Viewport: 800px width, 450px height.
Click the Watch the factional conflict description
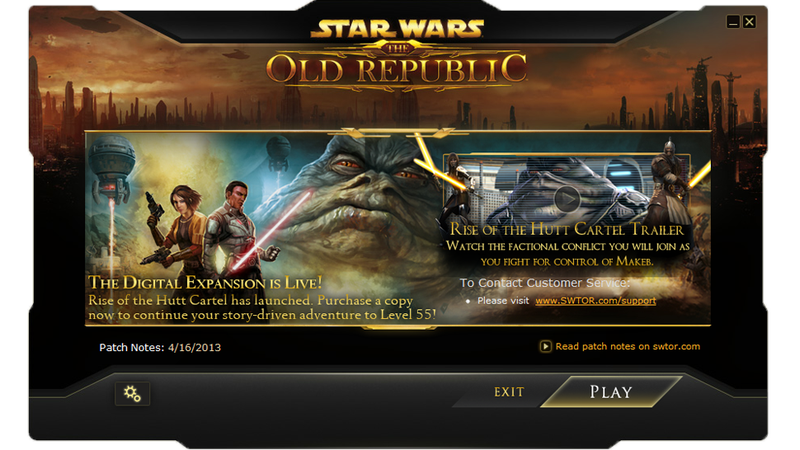coord(568,254)
